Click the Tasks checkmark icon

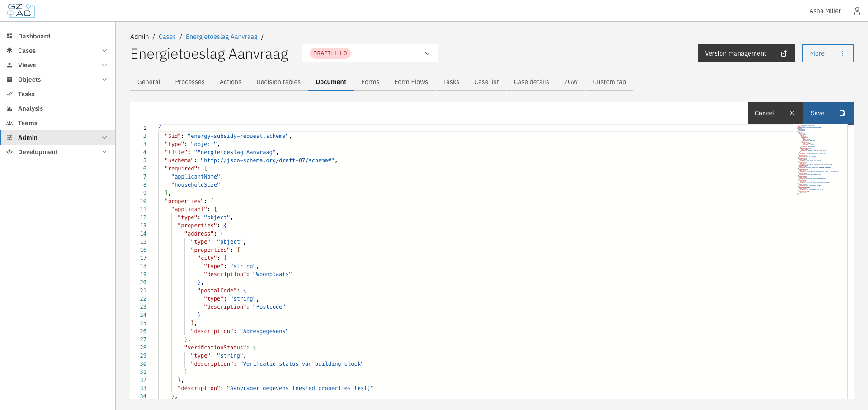tap(9, 94)
